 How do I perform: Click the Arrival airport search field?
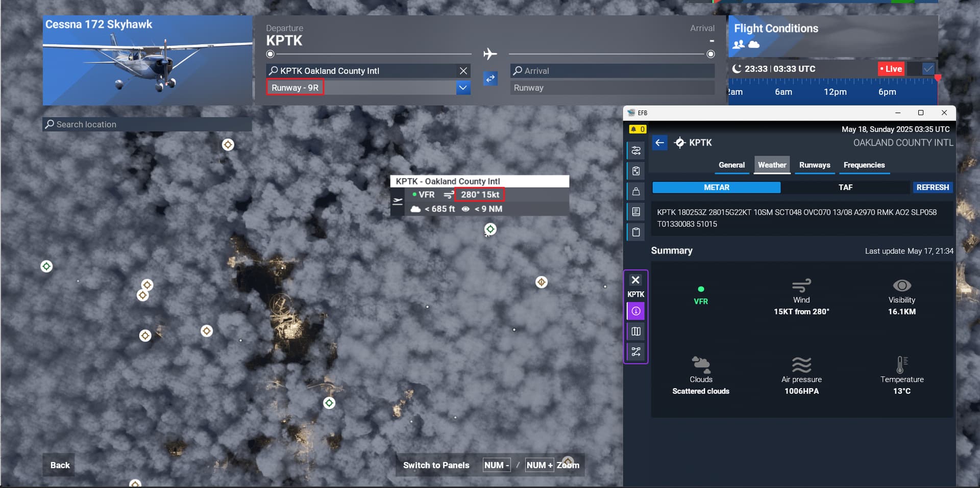coord(612,71)
